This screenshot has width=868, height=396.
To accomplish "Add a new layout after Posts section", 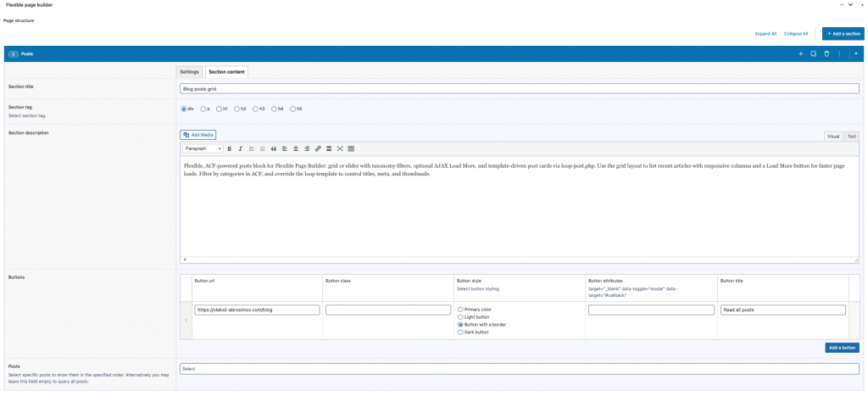I will click(x=800, y=53).
